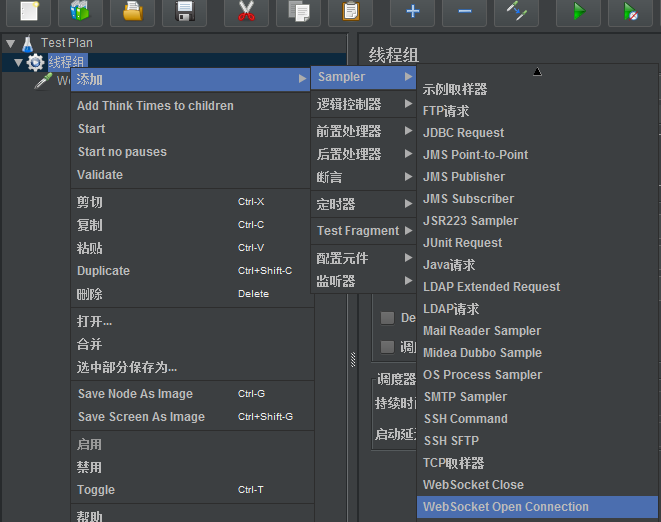Viewport: 661px width, 522px height.
Task: Expand the 逻辑控制器 submenu
Action: (363, 104)
